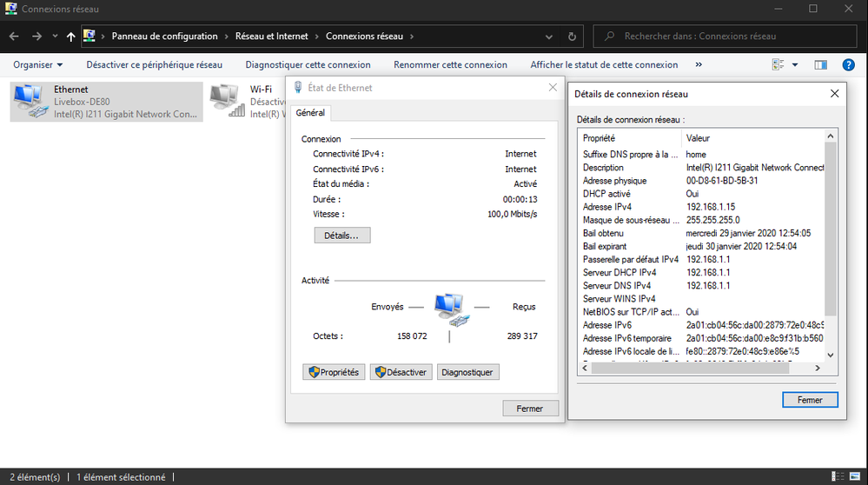Click Fermer in Détails de connexion dialog
Viewport: 868px width, 485px height.
click(810, 400)
